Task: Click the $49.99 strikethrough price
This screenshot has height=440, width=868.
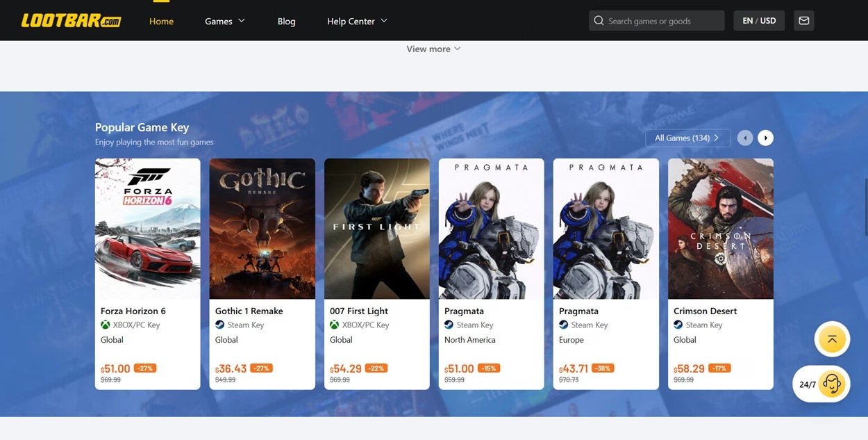Action: click(225, 380)
